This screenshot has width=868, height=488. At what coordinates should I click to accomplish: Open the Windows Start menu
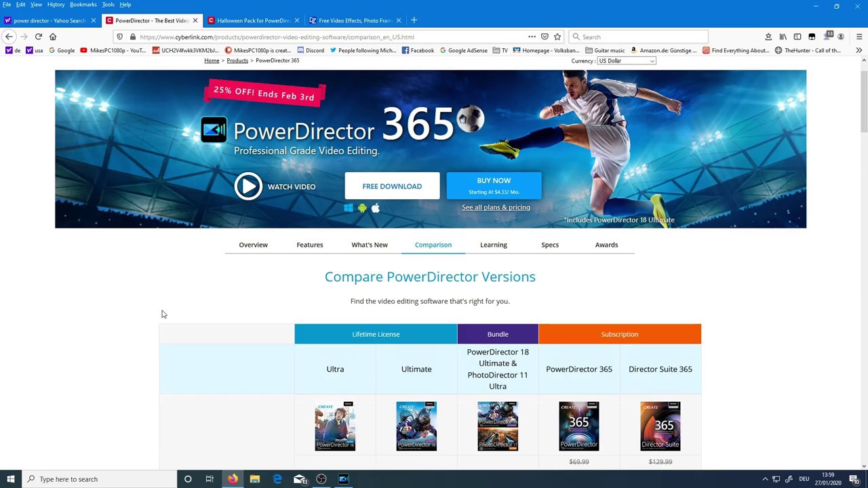(x=10, y=479)
